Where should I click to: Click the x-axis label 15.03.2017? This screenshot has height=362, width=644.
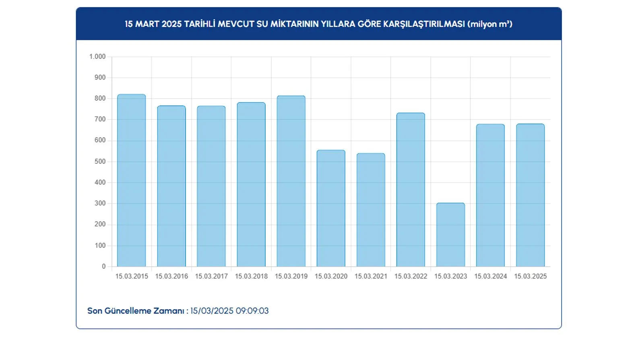211,276
